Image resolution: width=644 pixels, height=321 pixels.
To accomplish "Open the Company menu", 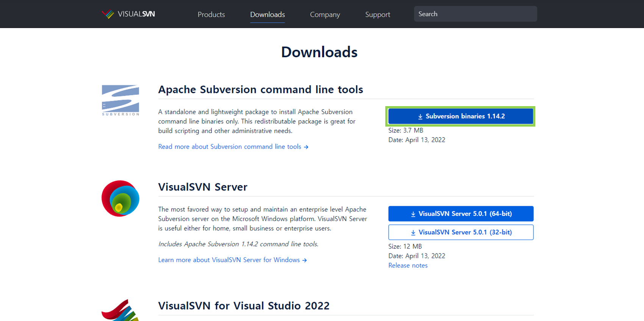I will tap(325, 14).
